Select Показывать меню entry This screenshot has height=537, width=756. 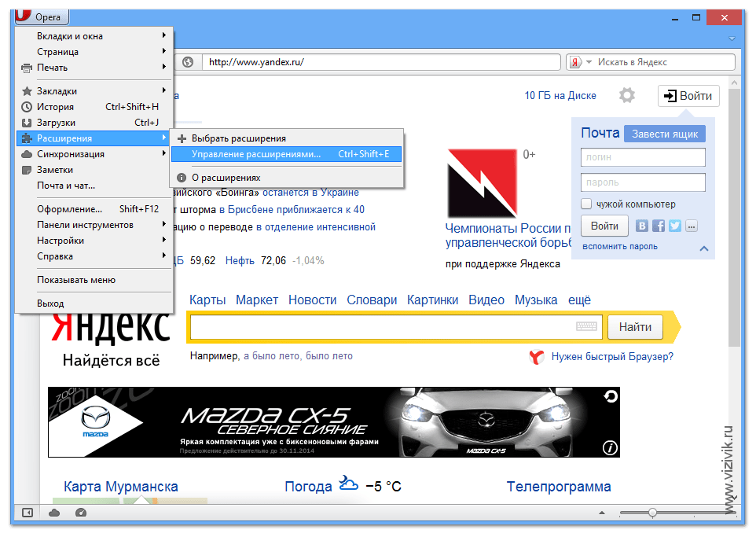coord(94,280)
